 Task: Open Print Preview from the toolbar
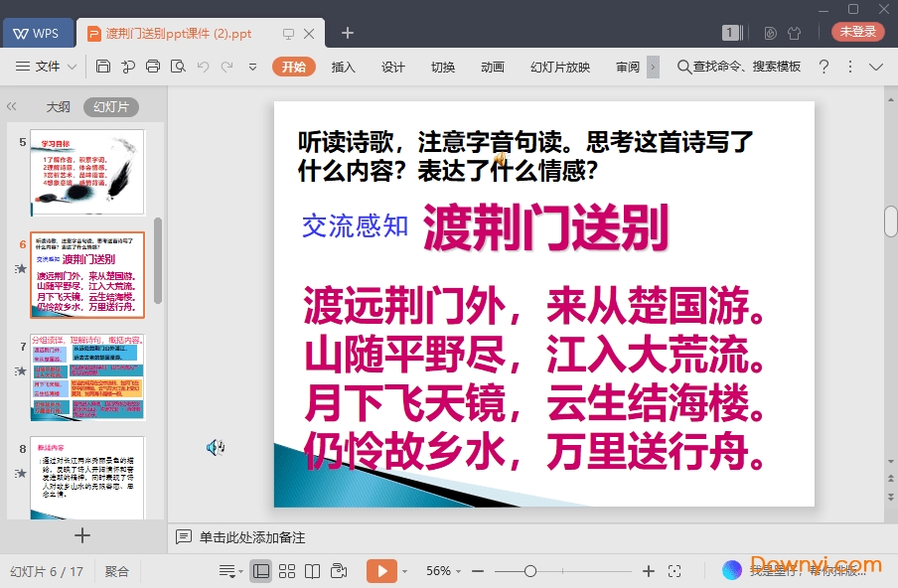coord(178,67)
